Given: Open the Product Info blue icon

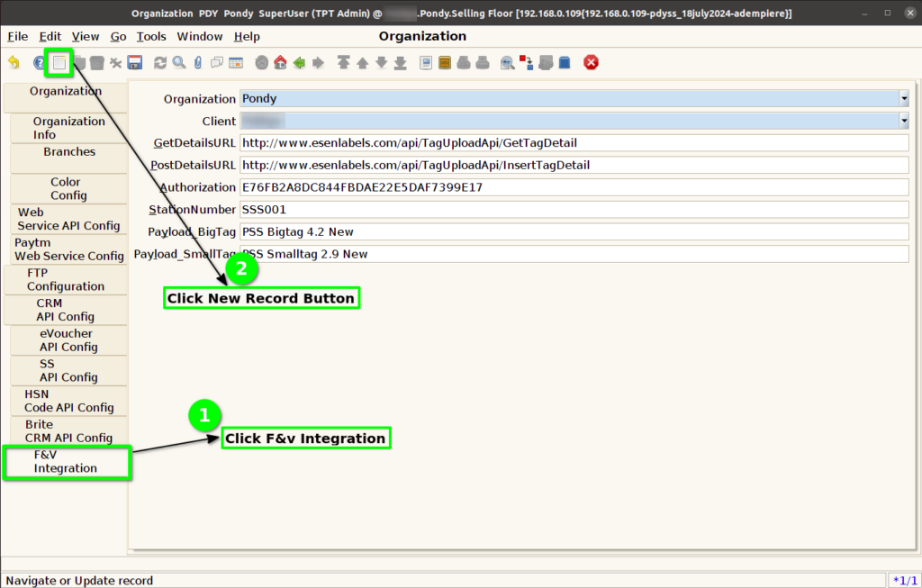Looking at the screenshot, I should tap(565, 62).
